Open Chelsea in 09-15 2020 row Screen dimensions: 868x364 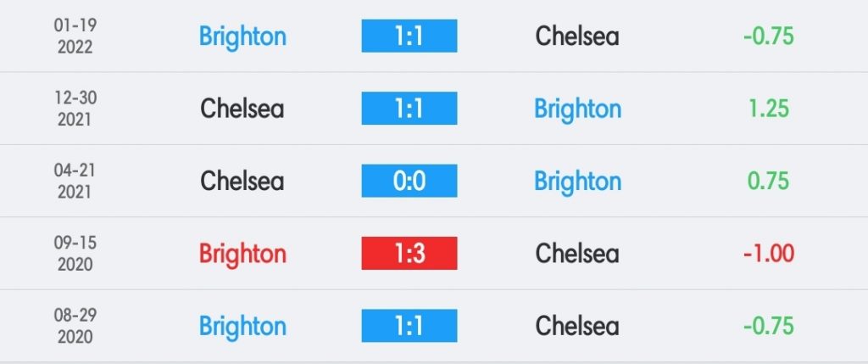pos(576,253)
